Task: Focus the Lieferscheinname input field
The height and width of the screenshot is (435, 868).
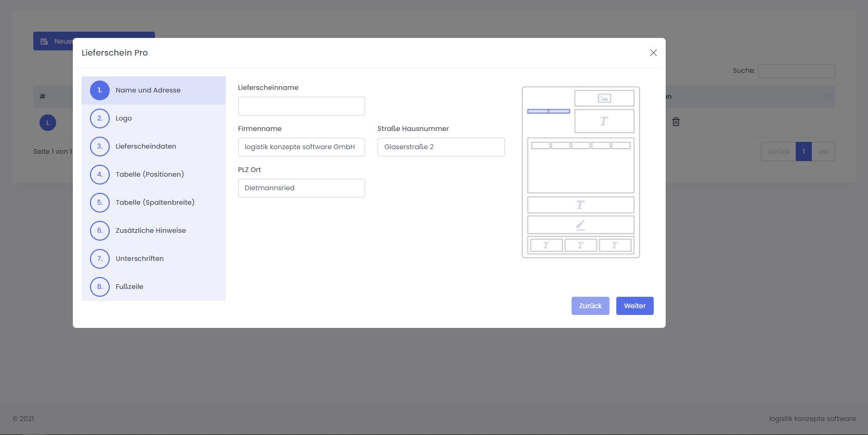Action: coord(301,106)
